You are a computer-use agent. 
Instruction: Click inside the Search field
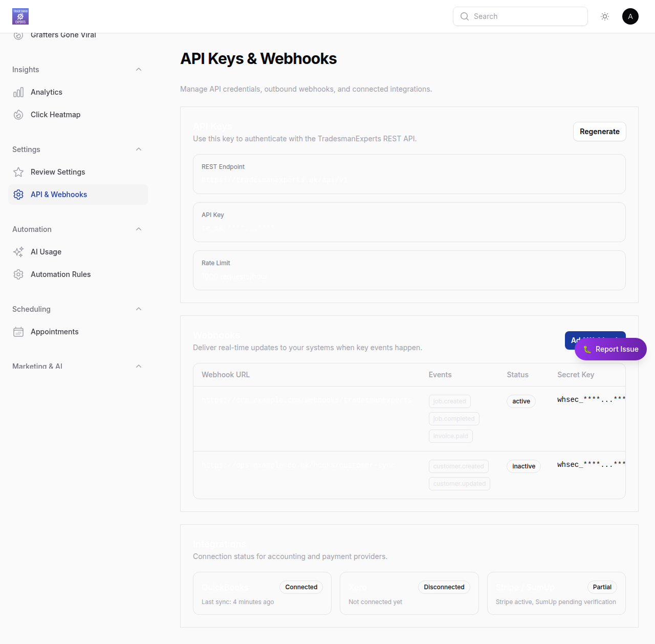click(520, 16)
